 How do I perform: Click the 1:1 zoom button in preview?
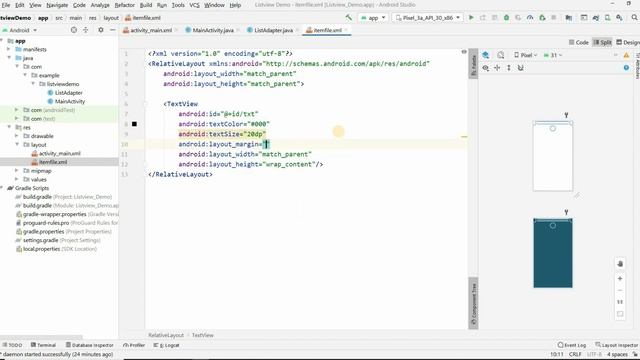(x=620, y=302)
